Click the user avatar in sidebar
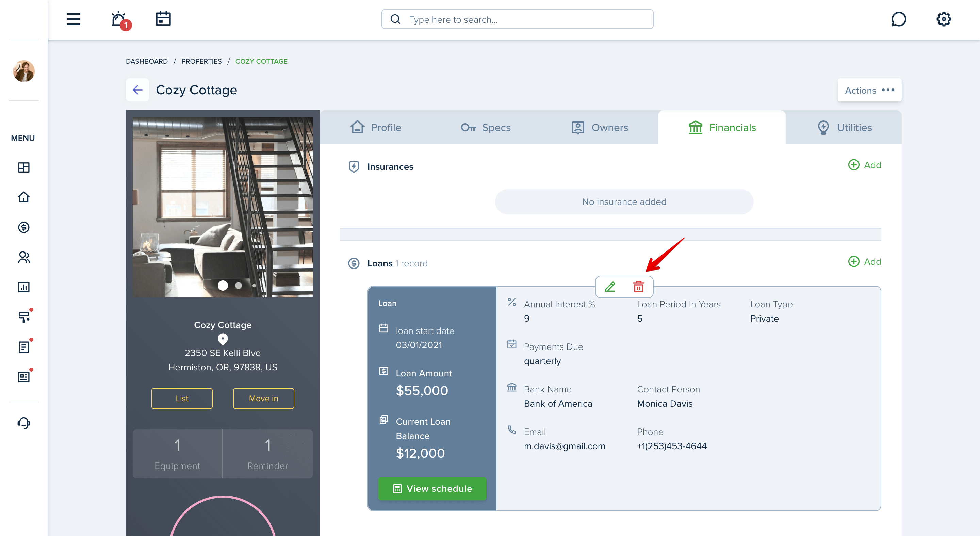 (23, 71)
